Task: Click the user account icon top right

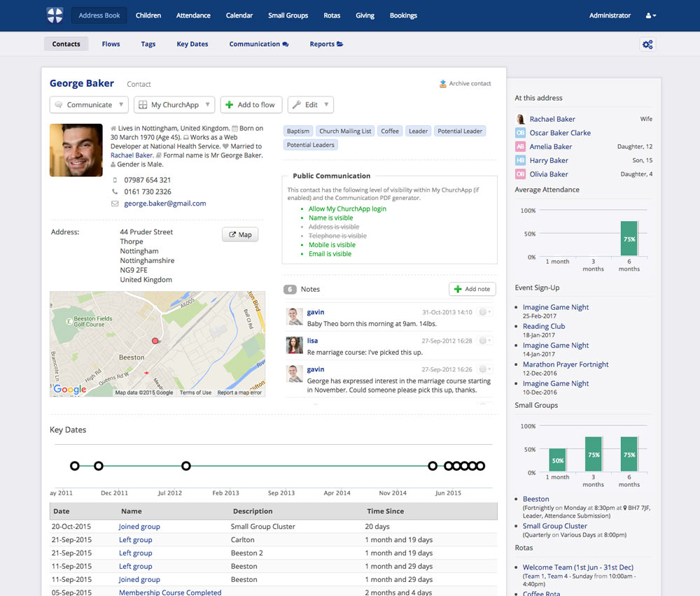Action: point(650,15)
